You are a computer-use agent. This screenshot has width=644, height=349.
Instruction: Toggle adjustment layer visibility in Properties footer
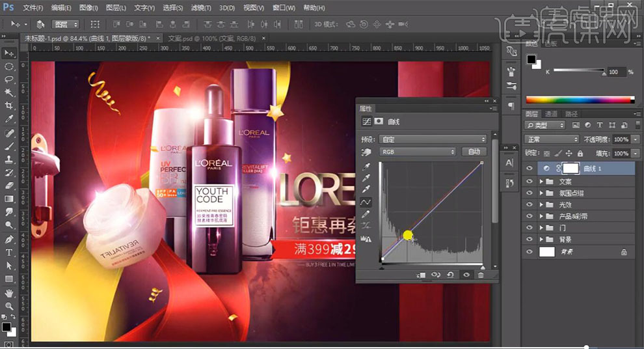pos(466,275)
